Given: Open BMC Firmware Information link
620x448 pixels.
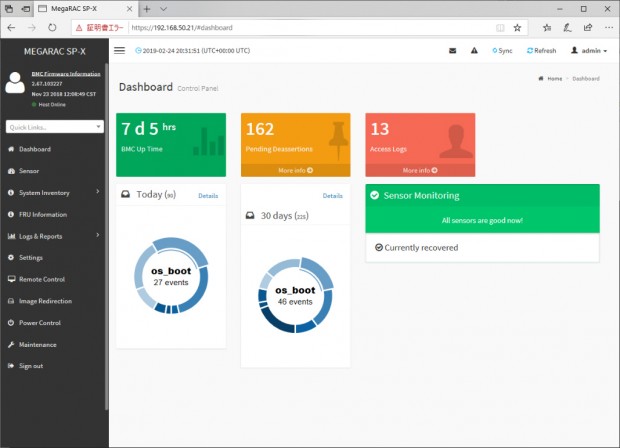Looking at the screenshot, I should [x=66, y=74].
